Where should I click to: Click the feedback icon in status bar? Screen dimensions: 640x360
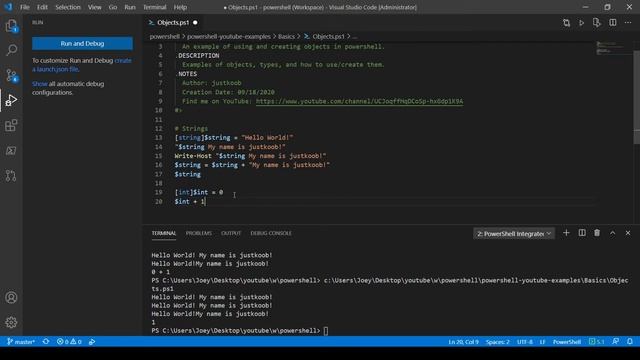tap(616, 342)
